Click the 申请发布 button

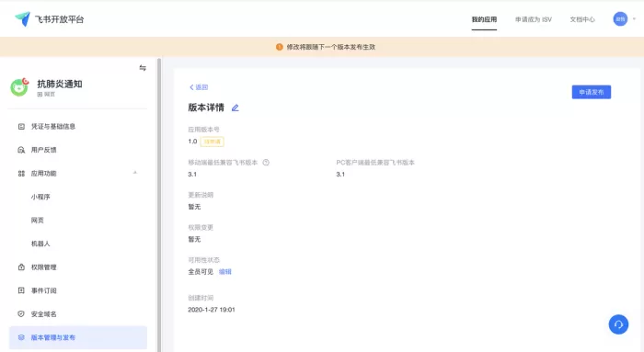591,92
